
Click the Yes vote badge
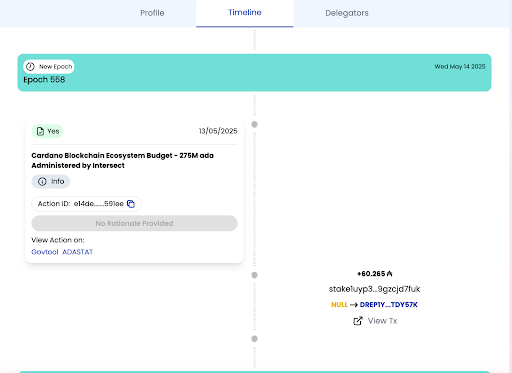click(x=47, y=131)
